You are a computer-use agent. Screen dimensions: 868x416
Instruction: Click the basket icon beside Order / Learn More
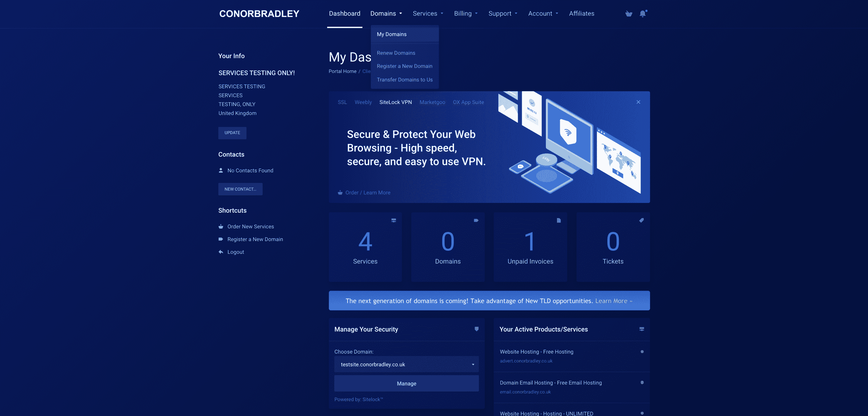click(x=340, y=192)
